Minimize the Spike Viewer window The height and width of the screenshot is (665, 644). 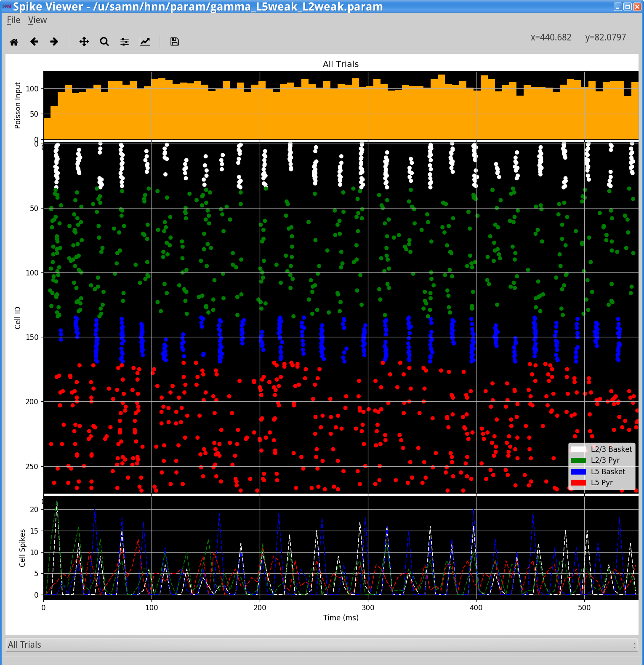[x=617, y=7]
